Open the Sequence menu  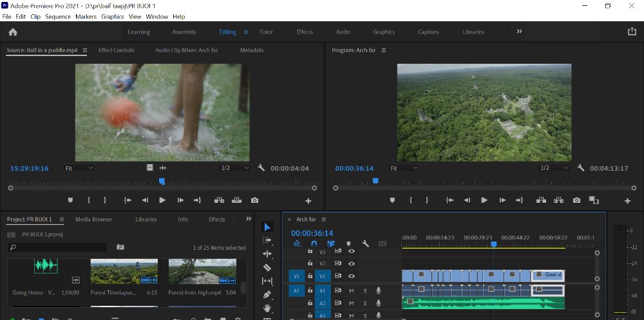(x=58, y=17)
